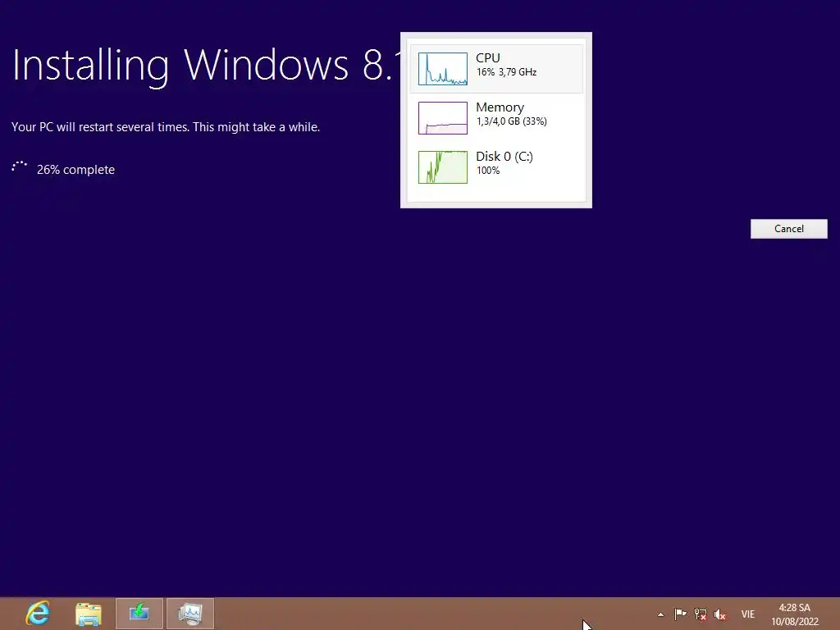
Task: Select the Disk 0 (C:) graph thumbnail
Action: 442,167
